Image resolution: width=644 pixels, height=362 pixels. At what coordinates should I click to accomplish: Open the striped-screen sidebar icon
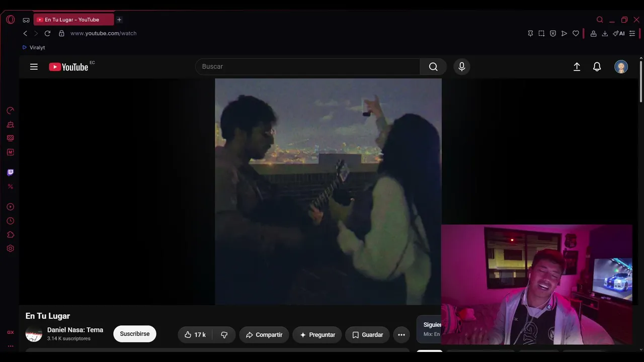click(x=10, y=138)
